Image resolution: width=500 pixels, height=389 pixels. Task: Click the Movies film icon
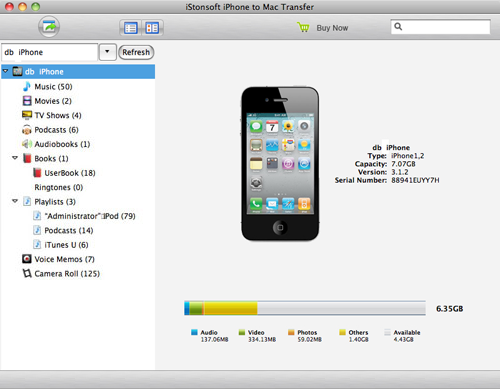coord(27,101)
